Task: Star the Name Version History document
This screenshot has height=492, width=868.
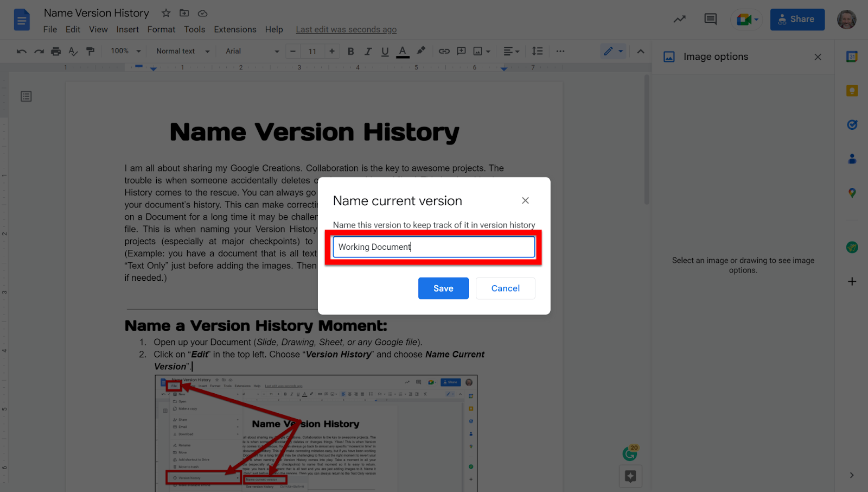Action: point(166,13)
